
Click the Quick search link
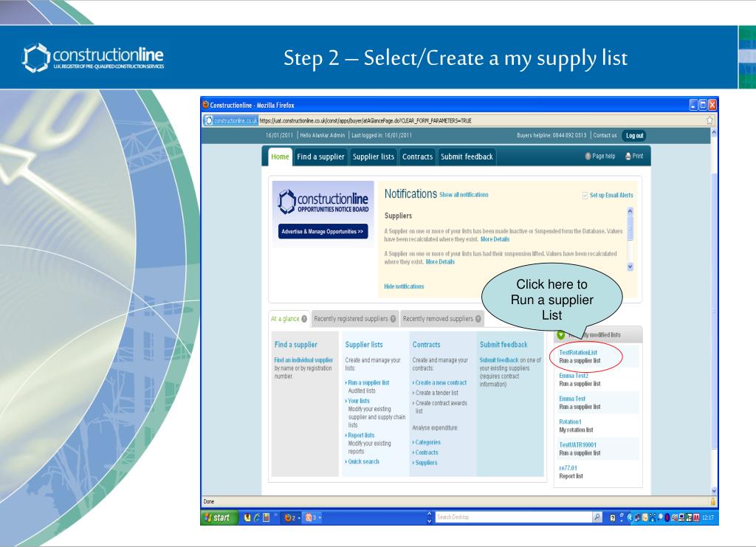point(363,461)
